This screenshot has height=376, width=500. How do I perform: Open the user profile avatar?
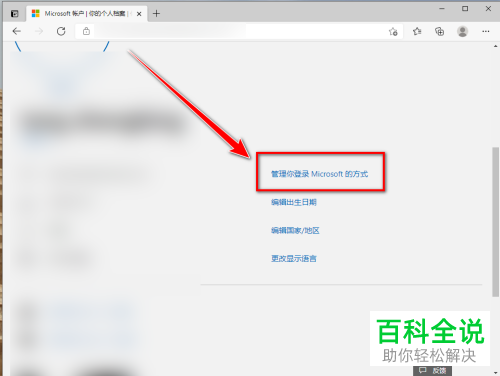tap(462, 31)
